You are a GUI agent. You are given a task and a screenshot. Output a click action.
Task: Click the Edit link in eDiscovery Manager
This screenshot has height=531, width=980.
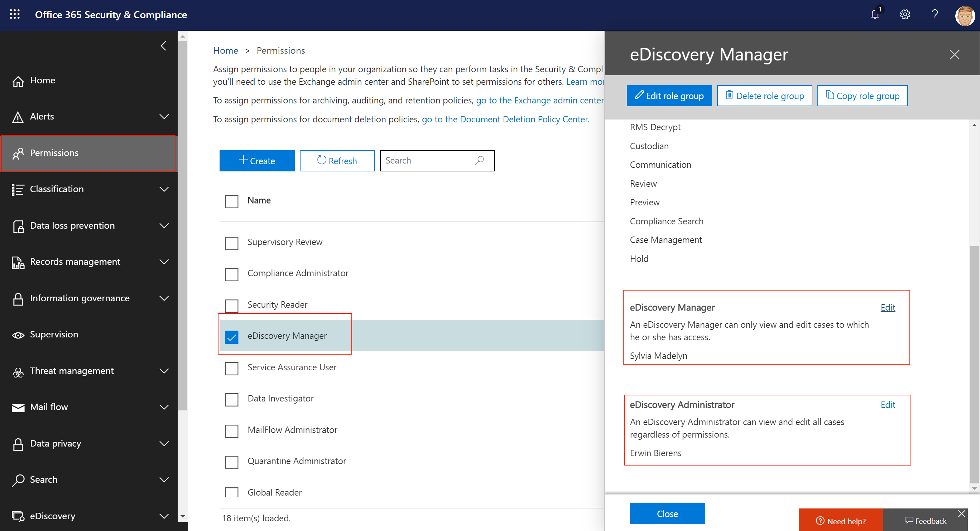(887, 307)
